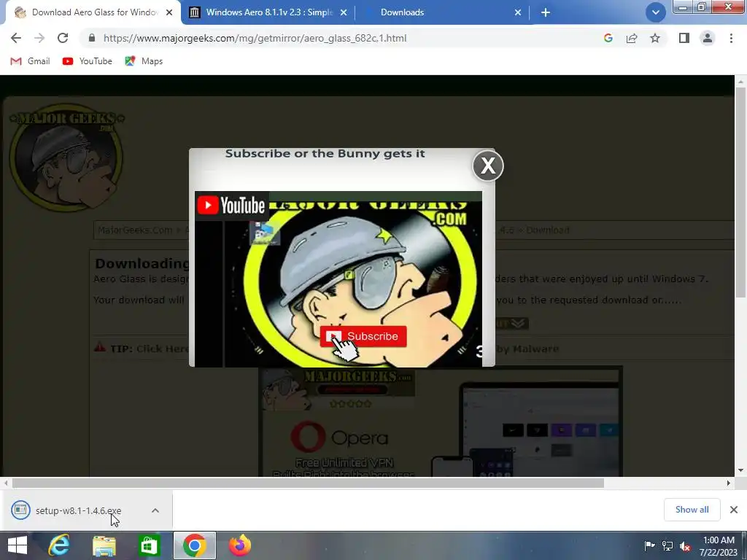This screenshot has width=747, height=560.
Task: Open File Explorer from taskbar
Action: coord(104,545)
